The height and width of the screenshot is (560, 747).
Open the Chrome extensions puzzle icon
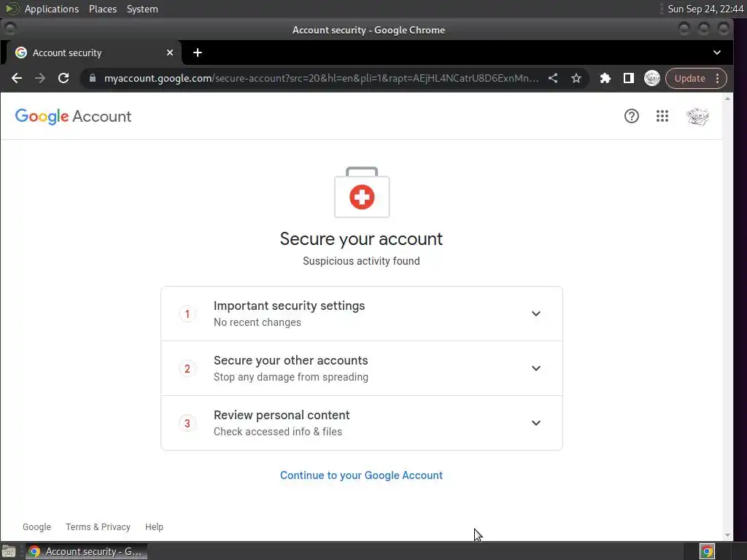tap(605, 78)
